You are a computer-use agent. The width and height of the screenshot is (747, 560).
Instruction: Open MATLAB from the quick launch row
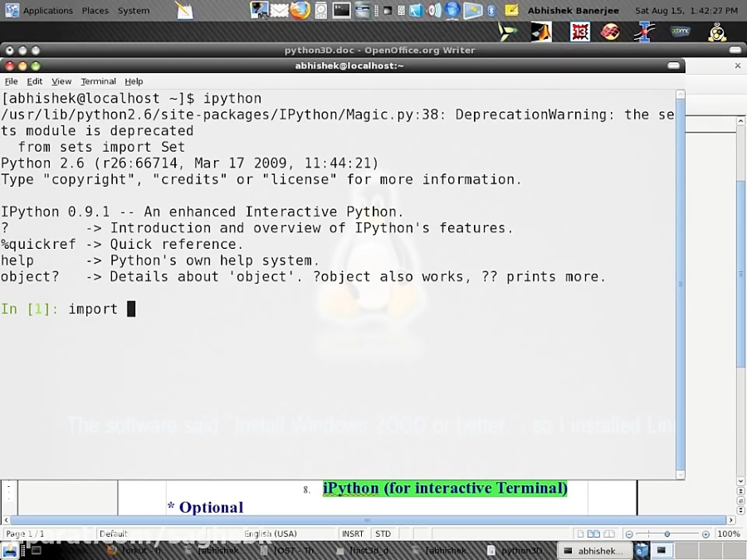coord(539,32)
